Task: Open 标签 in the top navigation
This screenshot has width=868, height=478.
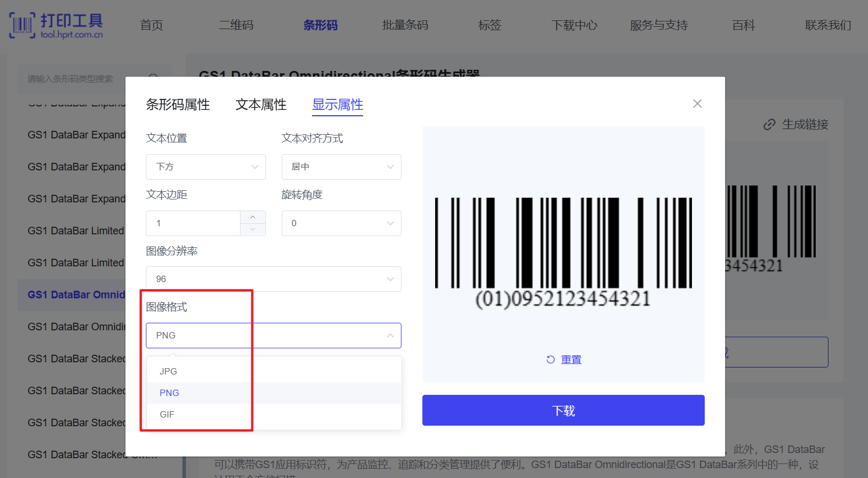Action: [x=489, y=25]
